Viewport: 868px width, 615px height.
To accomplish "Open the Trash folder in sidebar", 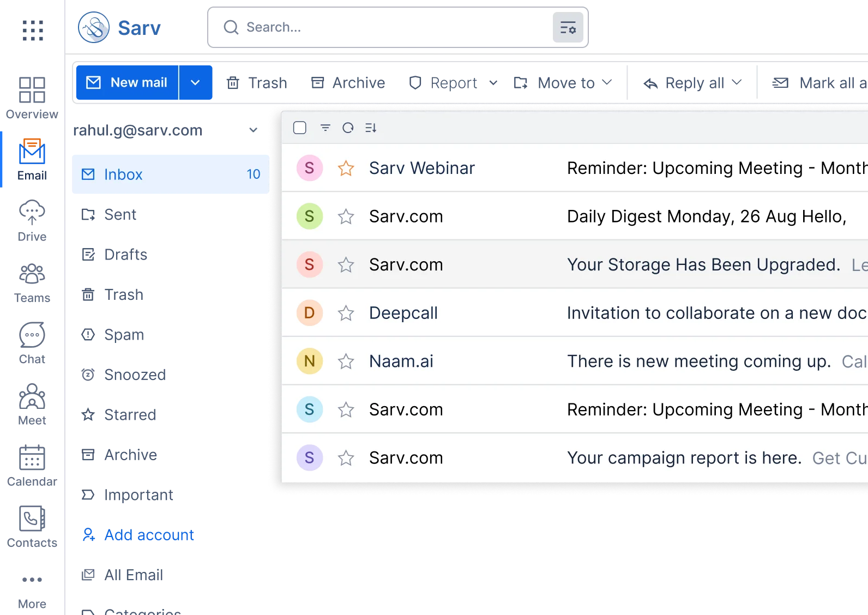I will (x=171, y=294).
